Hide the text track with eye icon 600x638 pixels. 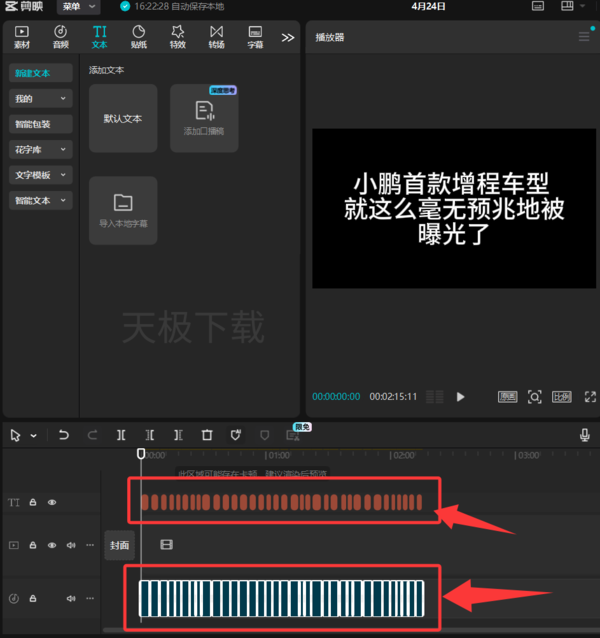[x=52, y=503]
